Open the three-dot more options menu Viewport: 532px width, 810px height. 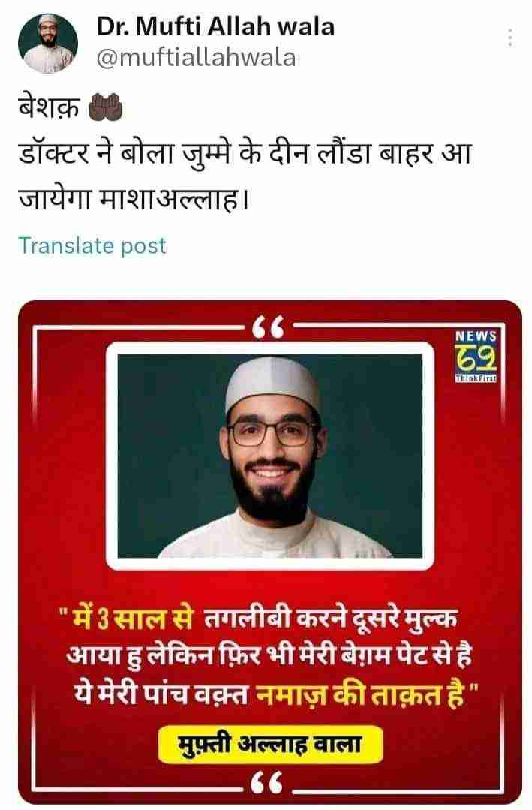(510, 38)
